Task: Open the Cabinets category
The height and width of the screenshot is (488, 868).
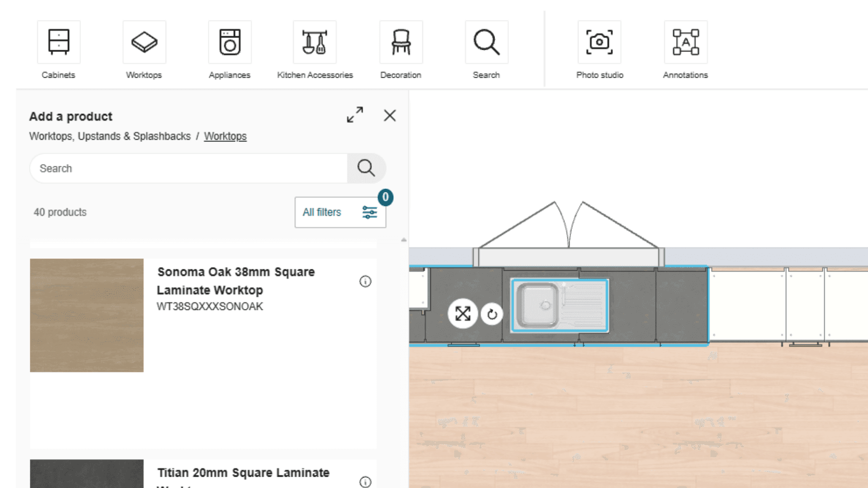Action: (x=58, y=50)
